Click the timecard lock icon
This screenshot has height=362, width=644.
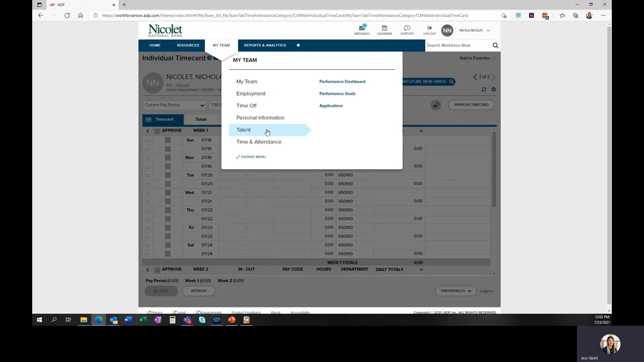coord(436,105)
